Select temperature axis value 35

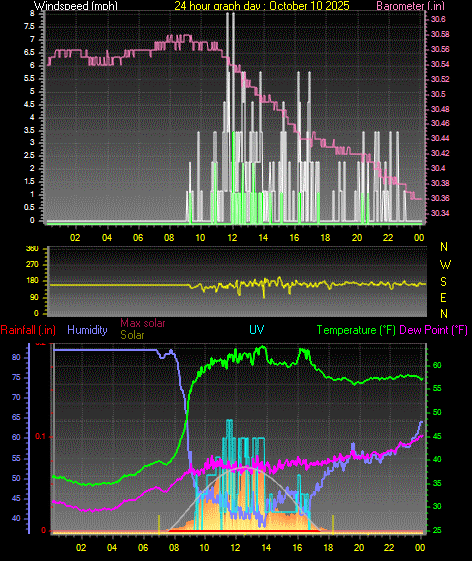[x=437, y=483]
